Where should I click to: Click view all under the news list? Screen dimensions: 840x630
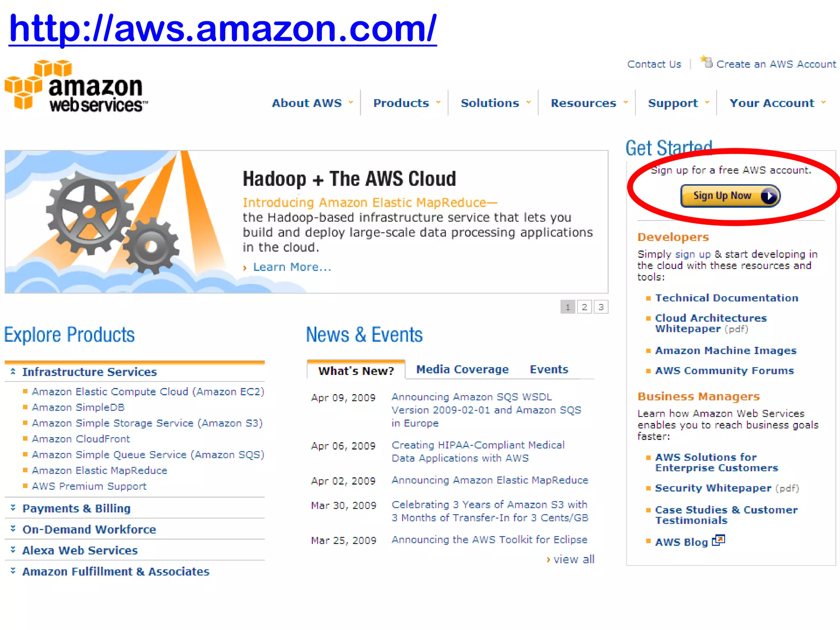click(x=574, y=559)
